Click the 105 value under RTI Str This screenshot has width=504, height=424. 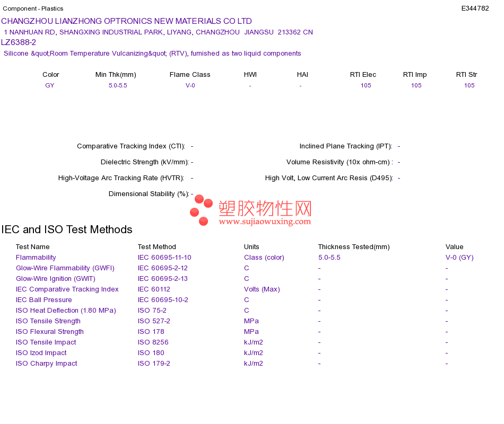pyautogui.click(x=470, y=85)
